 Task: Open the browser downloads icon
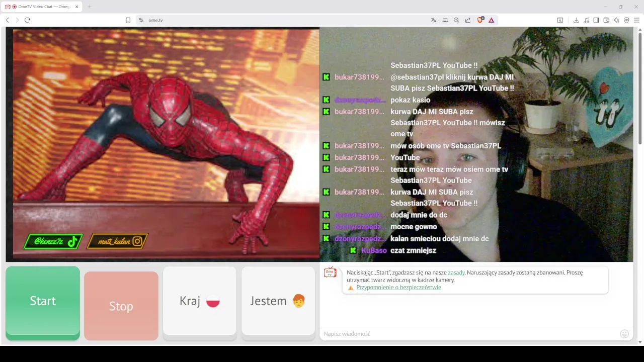tap(576, 20)
